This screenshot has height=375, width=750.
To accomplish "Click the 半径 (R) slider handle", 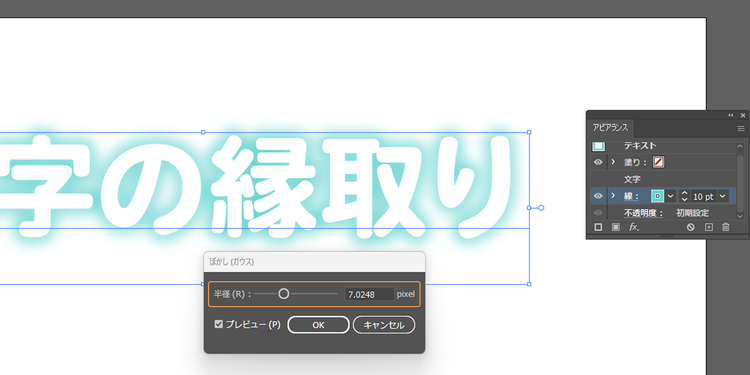I will 284,294.
